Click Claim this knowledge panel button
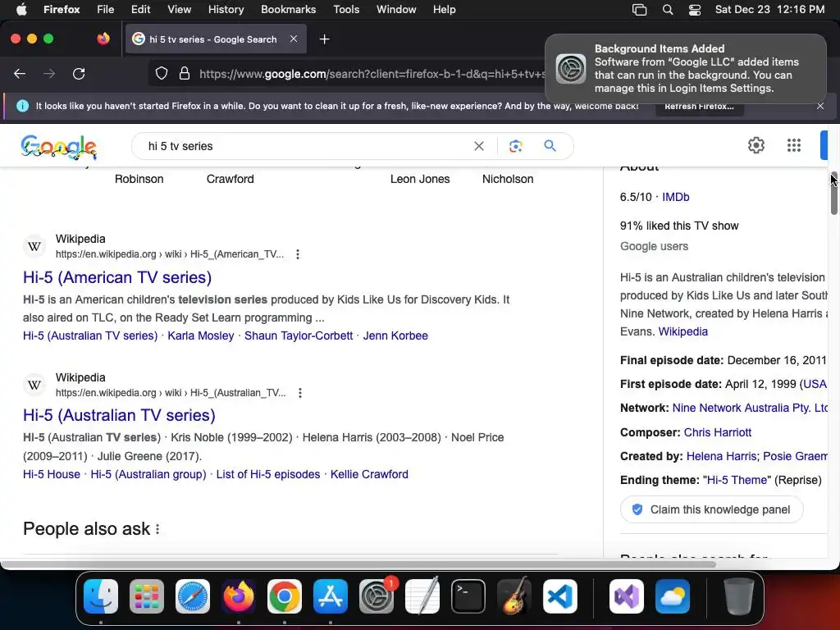This screenshot has width=840, height=630. (x=712, y=509)
